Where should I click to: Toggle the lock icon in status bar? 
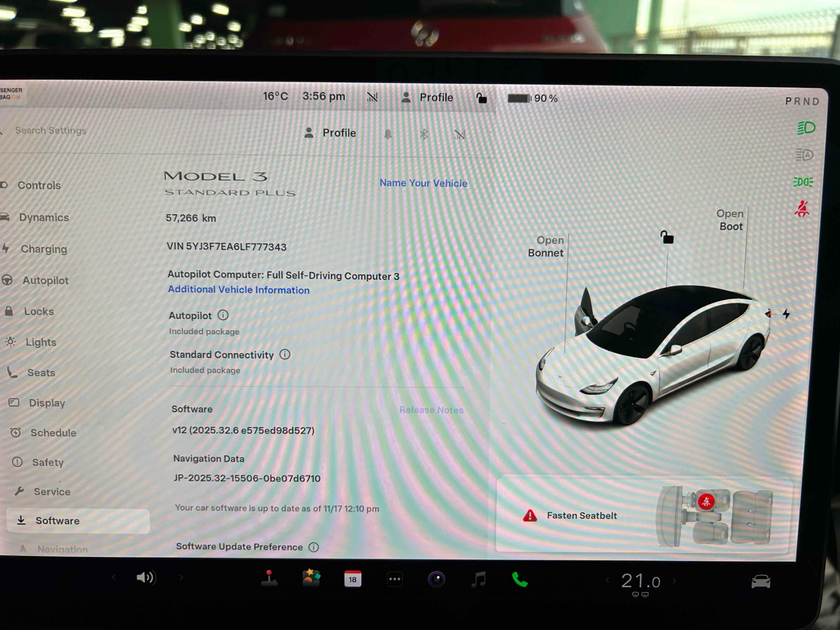click(x=481, y=98)
